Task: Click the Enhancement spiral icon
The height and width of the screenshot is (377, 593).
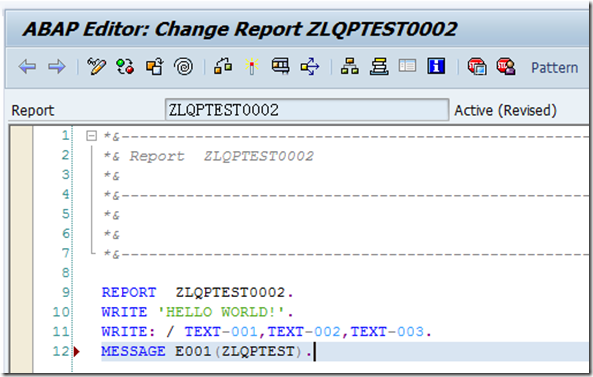Action: click(x=184, y=67)
